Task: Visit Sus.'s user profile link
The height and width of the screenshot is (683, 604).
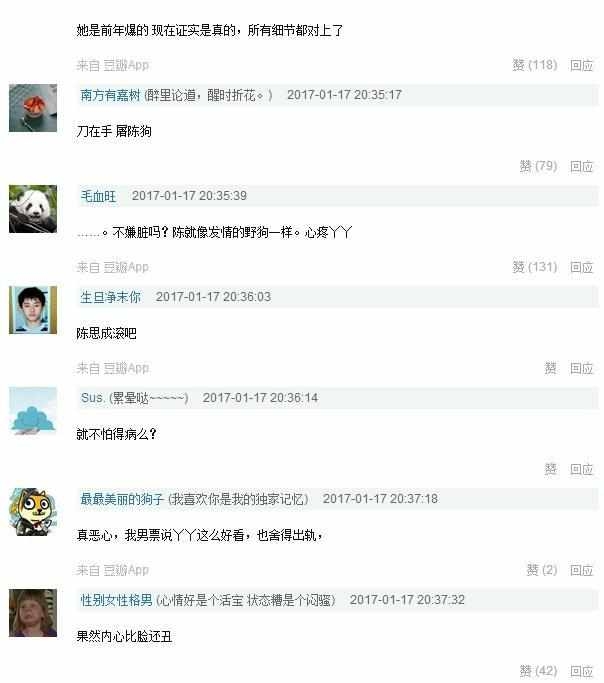Action: (x=92, y=398)
